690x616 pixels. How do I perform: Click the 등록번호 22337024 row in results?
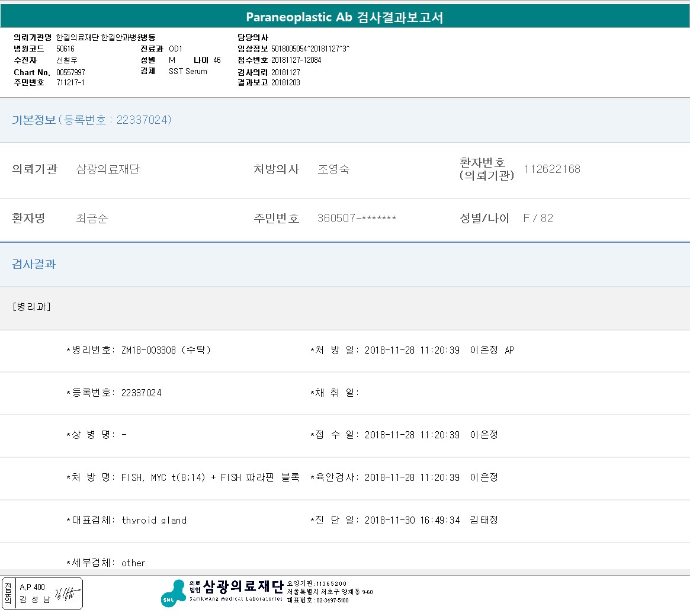click(141, 393)
